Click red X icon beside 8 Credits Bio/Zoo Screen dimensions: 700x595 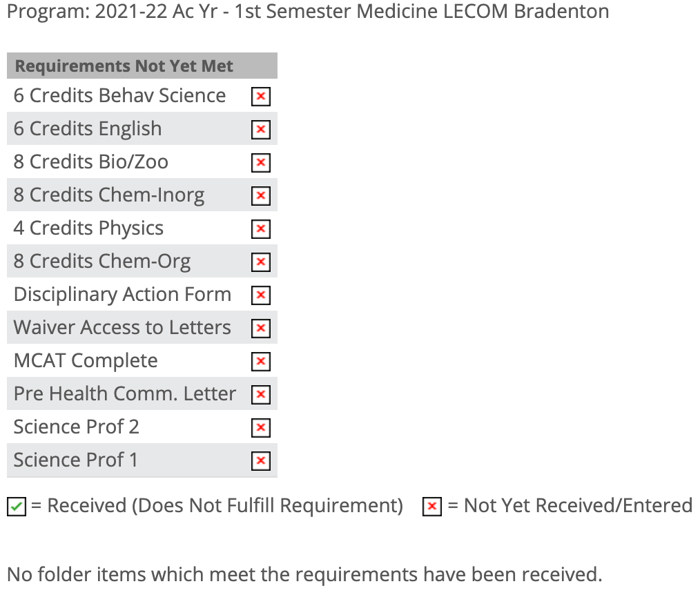point(260,163)
